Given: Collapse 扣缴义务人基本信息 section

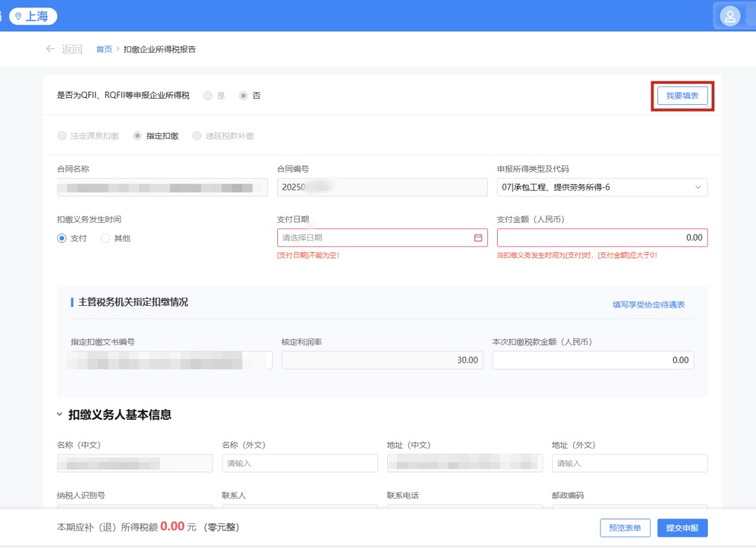Looking at the screenshot, I should (59, 414).
